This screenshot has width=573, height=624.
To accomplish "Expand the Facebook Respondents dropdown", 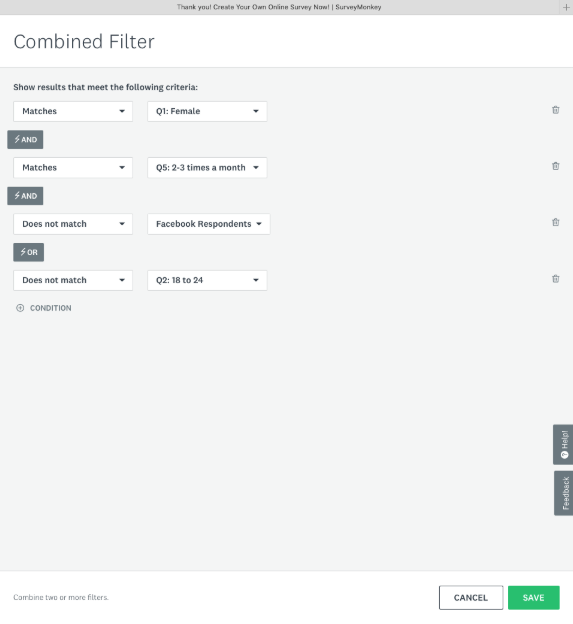I will coord(209,224).
